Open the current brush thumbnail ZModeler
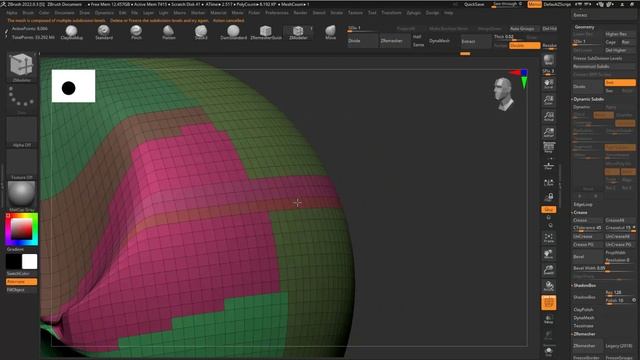640x360 pixels. (21, 67)
